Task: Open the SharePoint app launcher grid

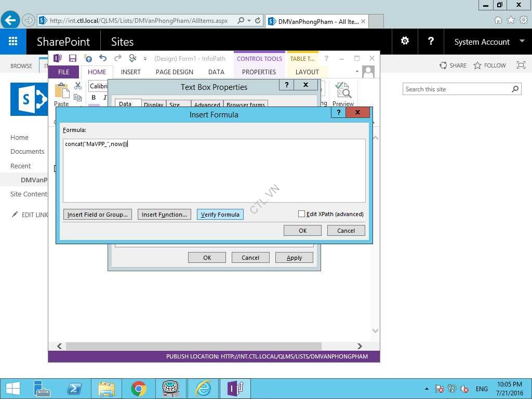Action: click(13, 42)
